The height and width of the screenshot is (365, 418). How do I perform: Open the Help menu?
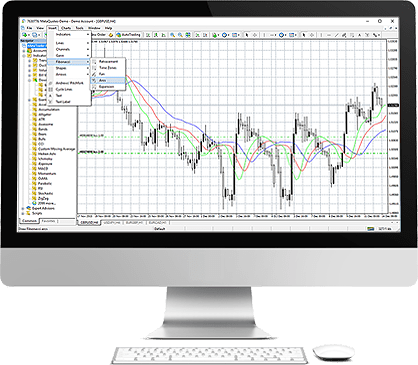(x=108, y=28)
